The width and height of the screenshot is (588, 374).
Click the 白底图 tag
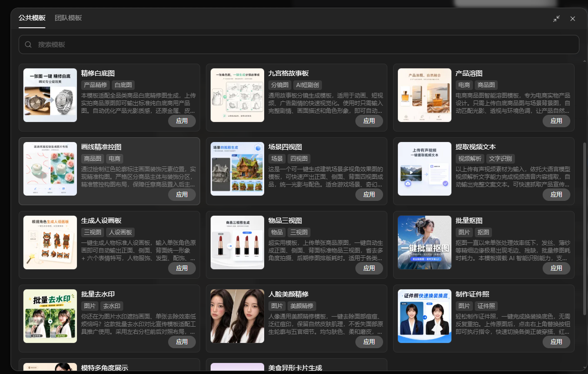coord(123,85)
